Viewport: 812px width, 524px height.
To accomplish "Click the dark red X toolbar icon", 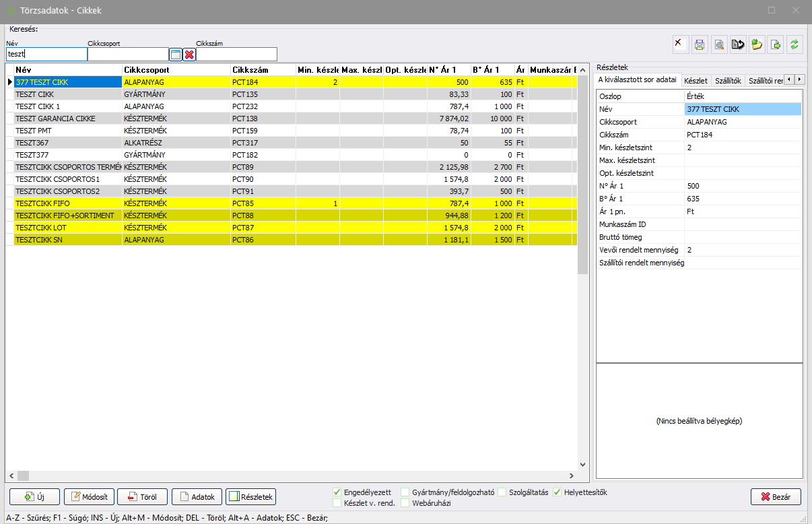I will (x=681, y=45).
